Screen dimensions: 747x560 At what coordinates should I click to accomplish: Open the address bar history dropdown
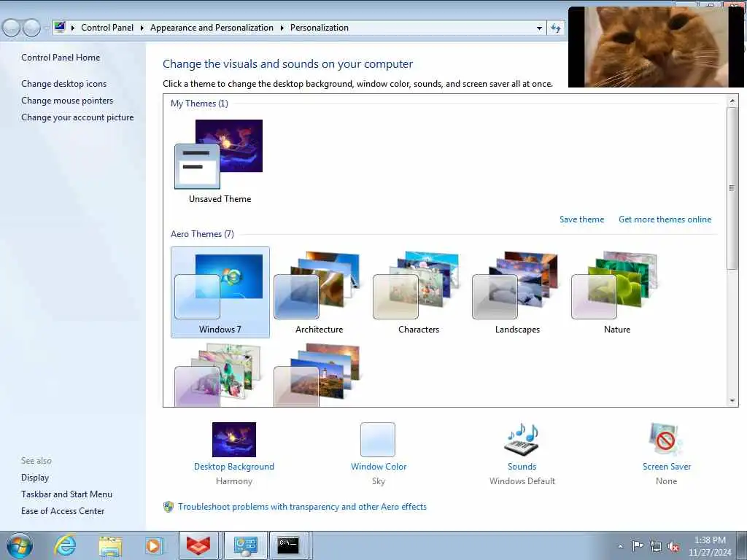[539, 28]
